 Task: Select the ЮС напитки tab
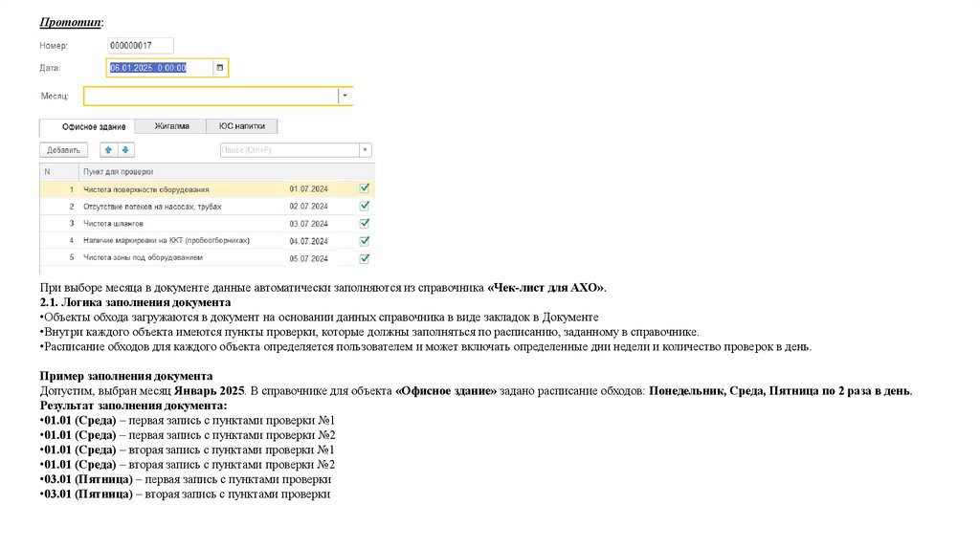[242, 126]
